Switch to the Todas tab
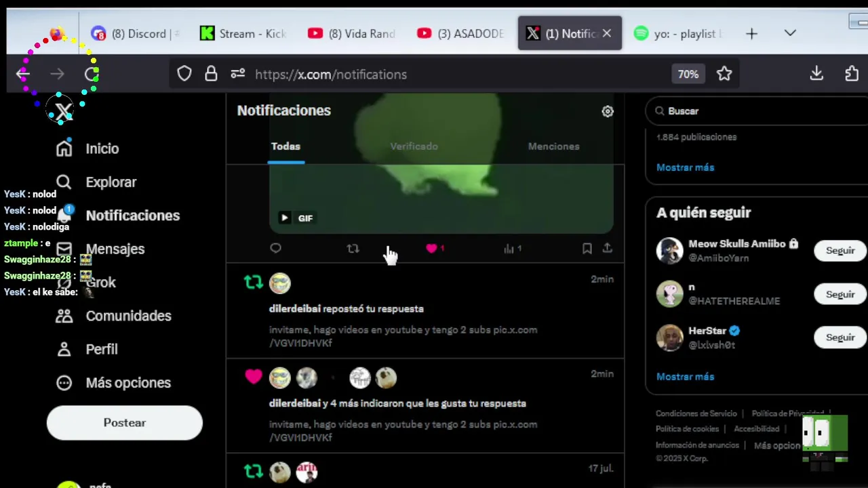 click(x=285, y=146)
